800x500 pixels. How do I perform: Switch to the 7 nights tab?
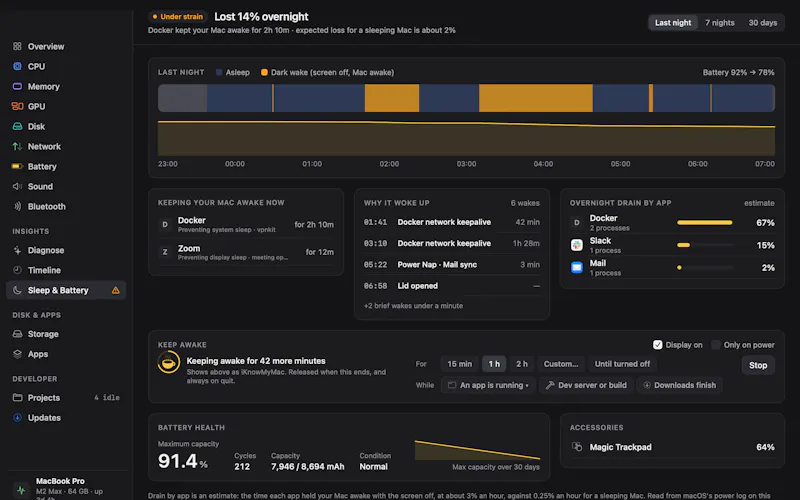click(719, 22)
